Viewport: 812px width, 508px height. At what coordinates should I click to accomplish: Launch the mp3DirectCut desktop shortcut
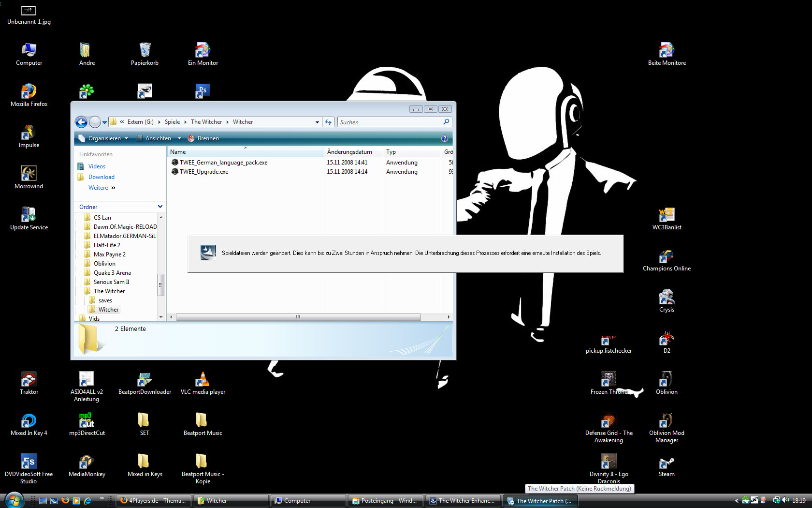tap(87, 424)
